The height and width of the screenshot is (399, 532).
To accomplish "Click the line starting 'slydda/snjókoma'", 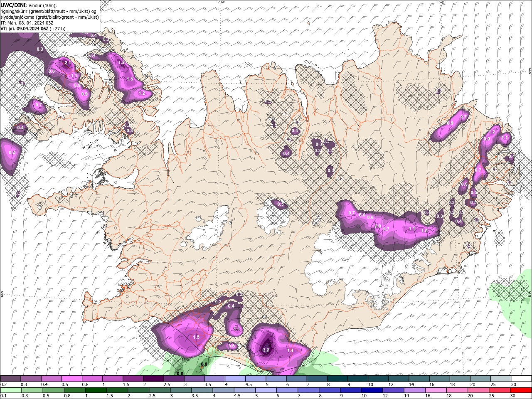I will pyautogui.click(x=49, y=17).
